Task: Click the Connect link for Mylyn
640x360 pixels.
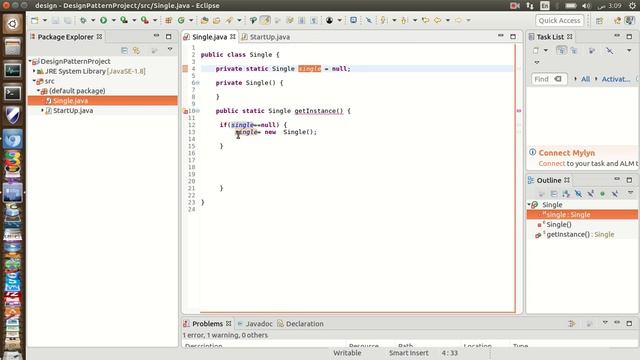Action: pos(551,163)
